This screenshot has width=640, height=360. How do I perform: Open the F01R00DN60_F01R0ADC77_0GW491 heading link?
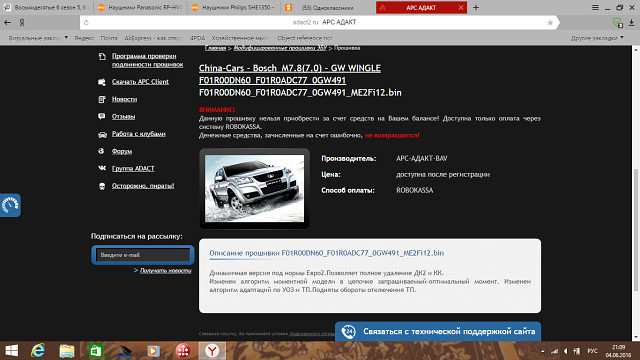pyautogui.click(x=272, y=80)
